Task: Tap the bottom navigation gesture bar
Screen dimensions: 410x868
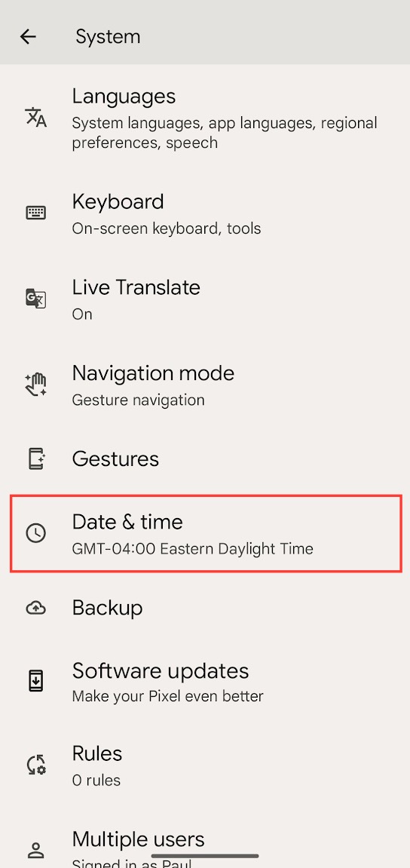Action: coord(205,856)
